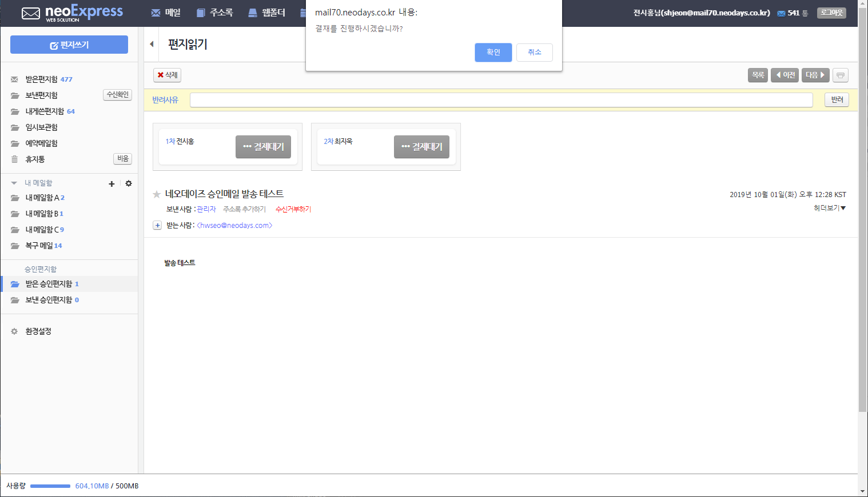Click the print icon button

(841, 75)
